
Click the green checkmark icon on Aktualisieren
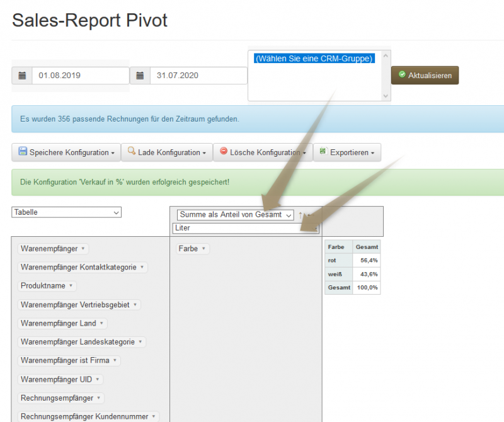(401, 75)
